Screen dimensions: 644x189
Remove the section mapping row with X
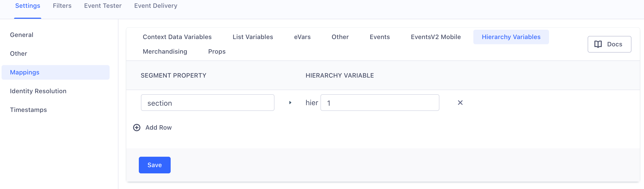(x=460, y=103)
